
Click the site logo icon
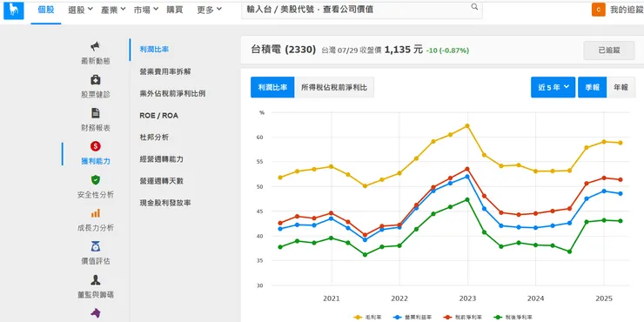14,10
